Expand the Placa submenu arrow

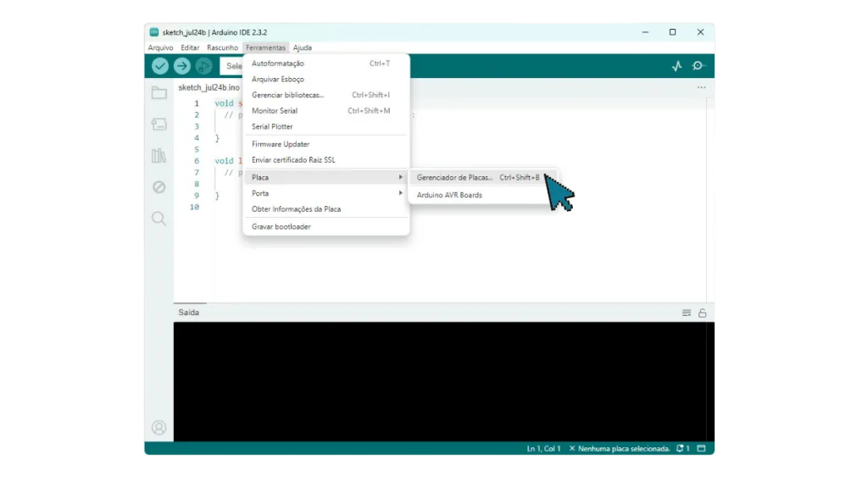401,178
